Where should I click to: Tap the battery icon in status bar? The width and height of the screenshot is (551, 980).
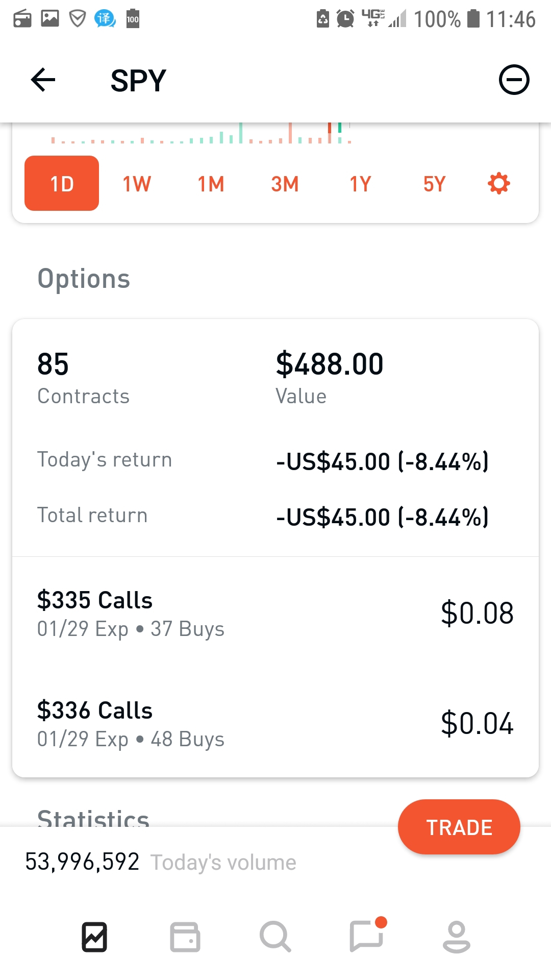[x=473, y=19]
